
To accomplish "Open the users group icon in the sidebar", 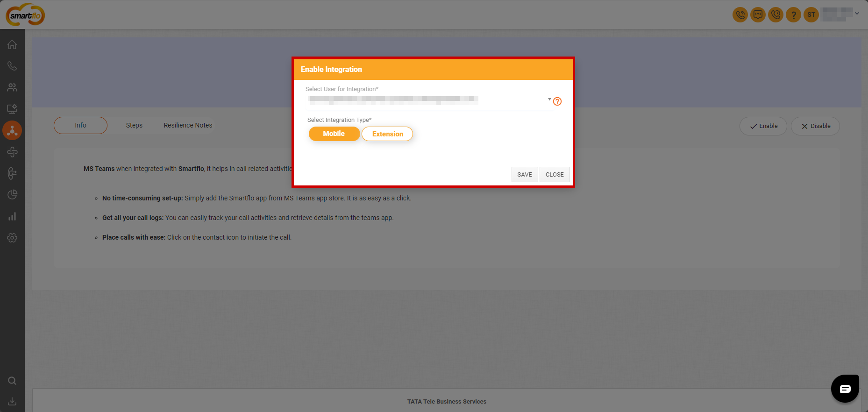I will pos(12,87).
